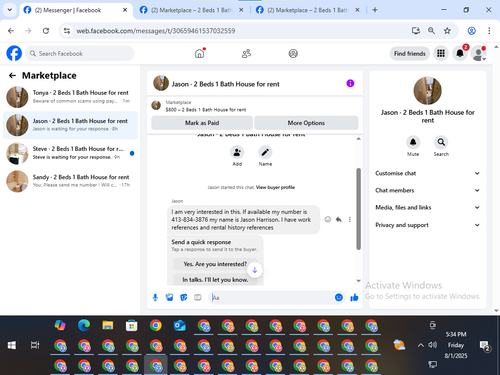The image size is (500, 375).
Task: Reload the page
Action: (x=46, y=31)
